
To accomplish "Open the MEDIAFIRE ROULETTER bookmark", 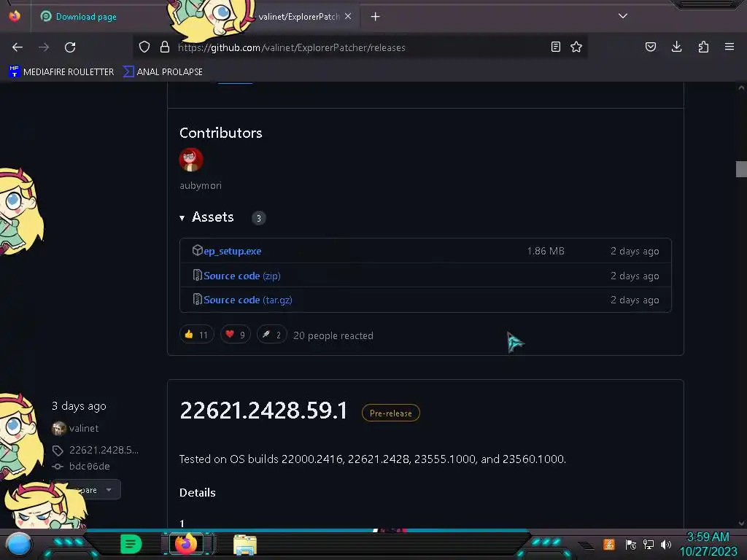I will coord(61,72).
